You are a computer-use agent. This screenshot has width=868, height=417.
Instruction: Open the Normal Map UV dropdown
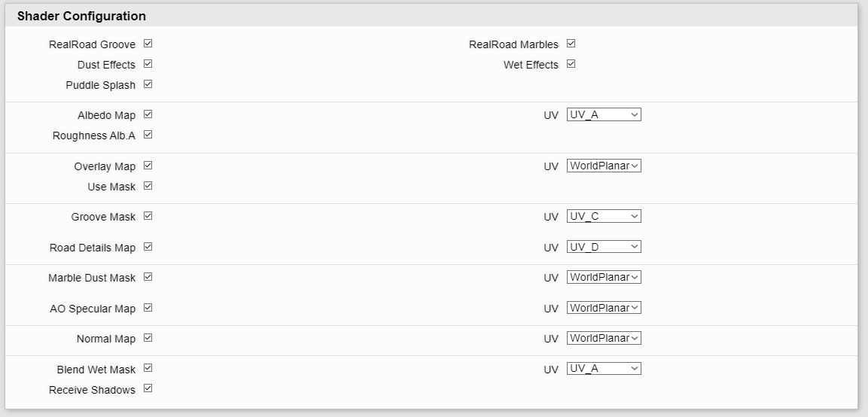604,338
